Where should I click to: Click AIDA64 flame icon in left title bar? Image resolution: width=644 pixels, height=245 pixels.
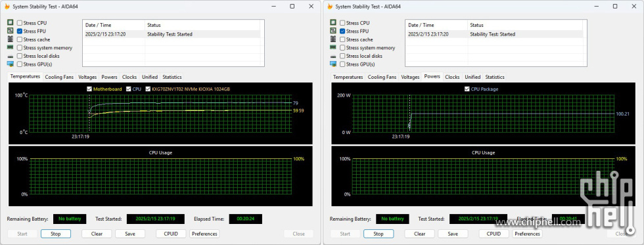click(7, 7)
